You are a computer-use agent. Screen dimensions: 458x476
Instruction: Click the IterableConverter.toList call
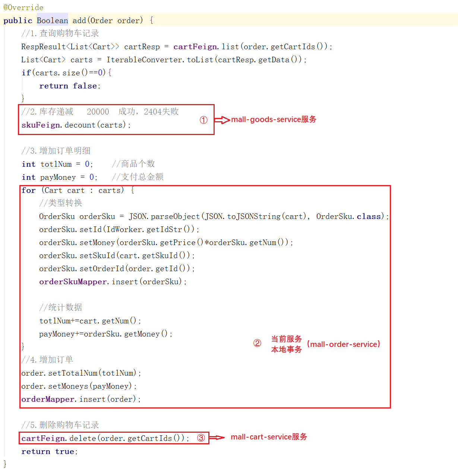(x=160, y=60)
